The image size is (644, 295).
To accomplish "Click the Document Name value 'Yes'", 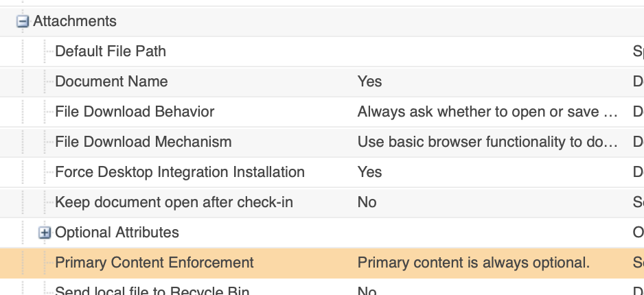I will pos(369,82).
